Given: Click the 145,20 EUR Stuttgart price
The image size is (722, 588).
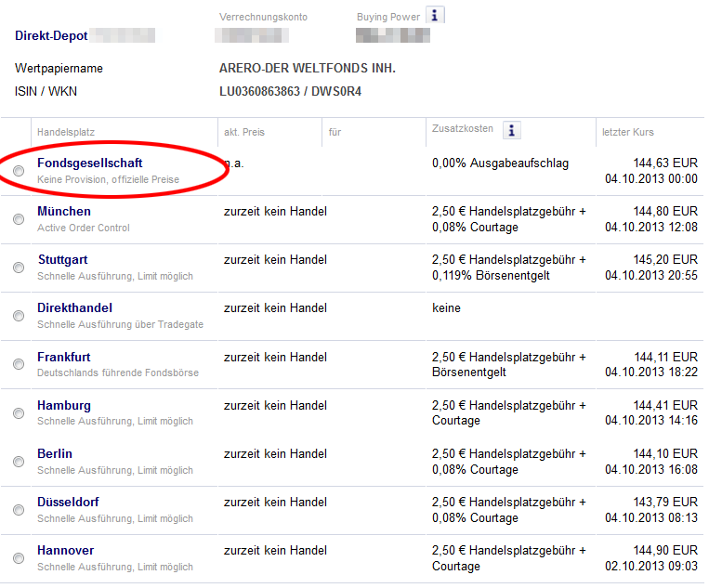Looking at the screenshot, I should point(665,260).
